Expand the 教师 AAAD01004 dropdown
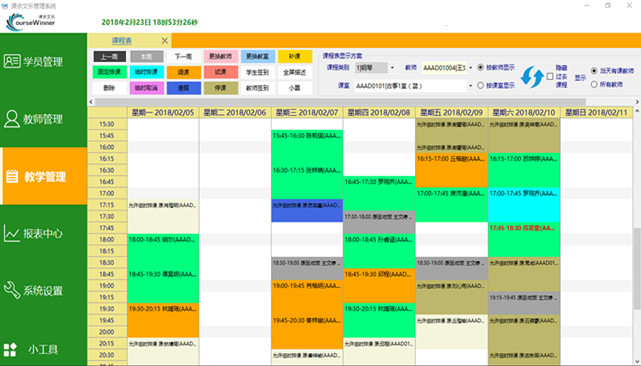The image size is (641, 366). [x=471, y=67]
